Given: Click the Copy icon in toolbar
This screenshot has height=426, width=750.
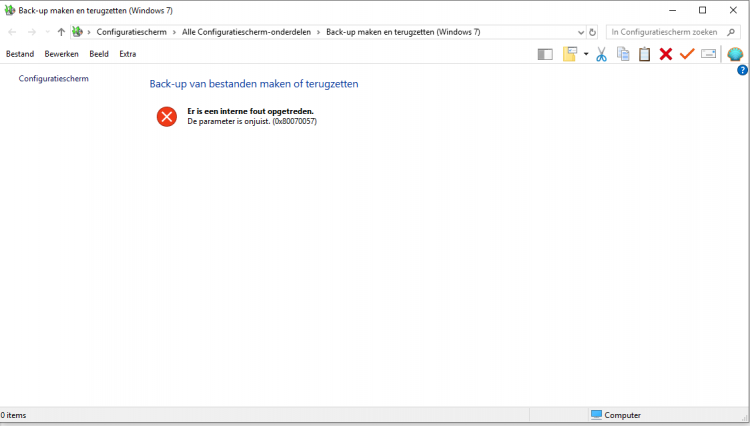Looking at the screenshot, I should coord(623,54).
